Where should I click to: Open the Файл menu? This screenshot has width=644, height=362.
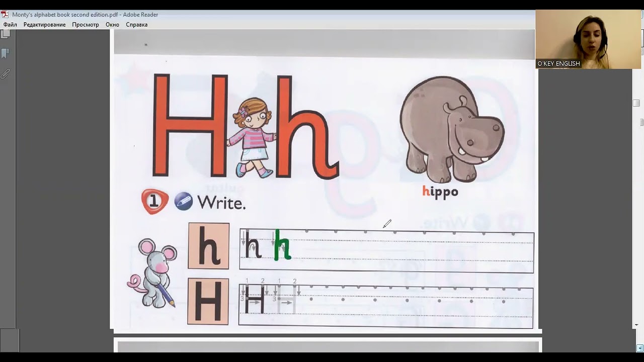(x=10, y=25)
